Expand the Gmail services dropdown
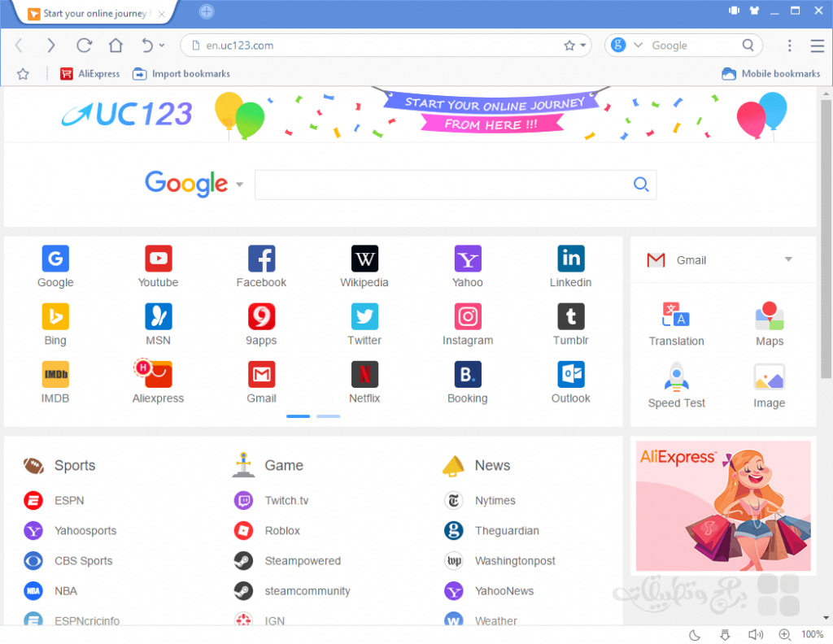The height and width of the screenshot is (644, 833). coord(787,259)
